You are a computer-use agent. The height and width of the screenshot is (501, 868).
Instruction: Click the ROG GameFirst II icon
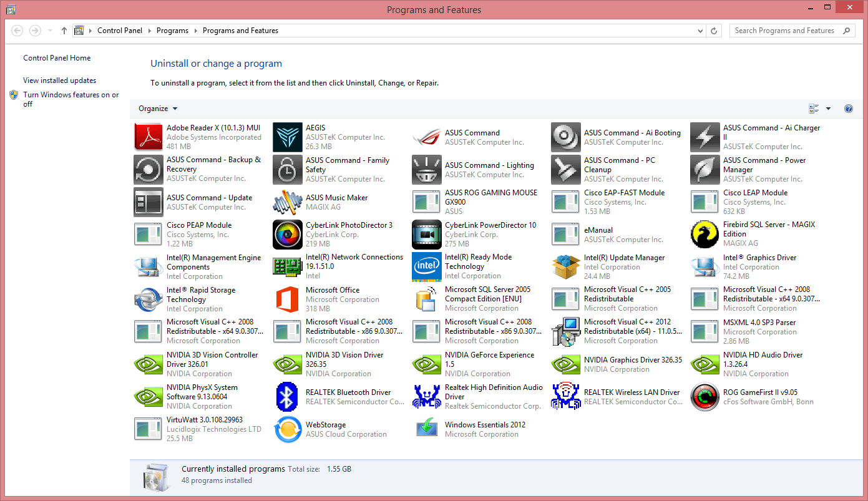[x=705, y=397]
